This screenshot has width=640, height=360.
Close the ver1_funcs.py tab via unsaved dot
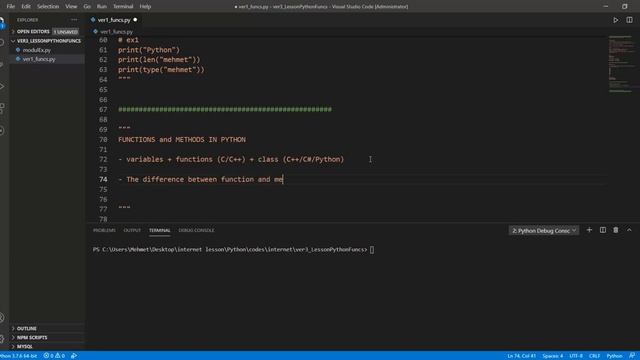(135, 20)
